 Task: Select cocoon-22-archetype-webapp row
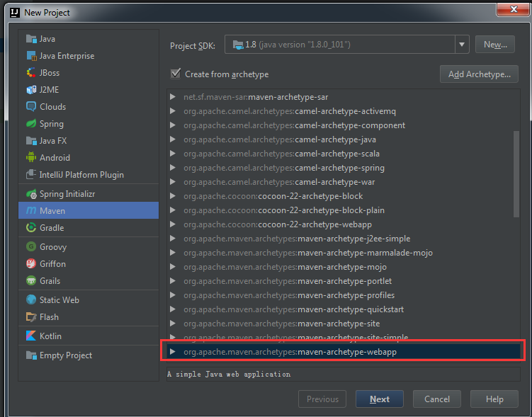(344, 224)
